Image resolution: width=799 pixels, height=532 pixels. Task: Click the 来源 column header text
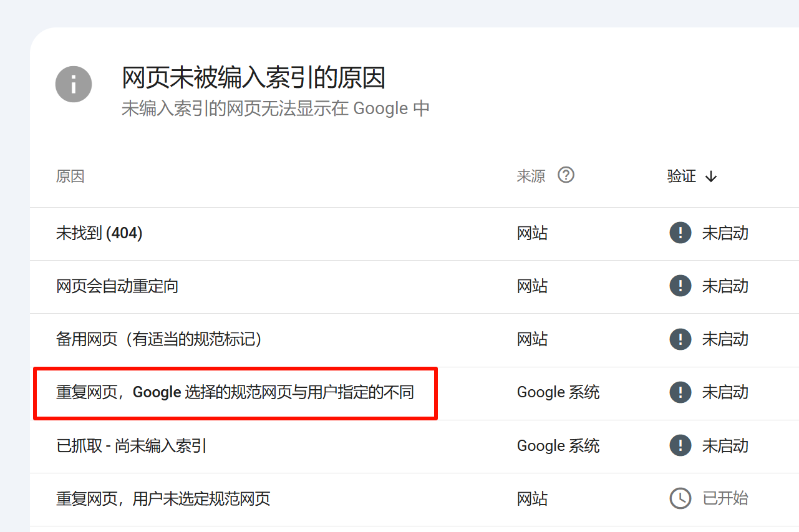[531, 177]
